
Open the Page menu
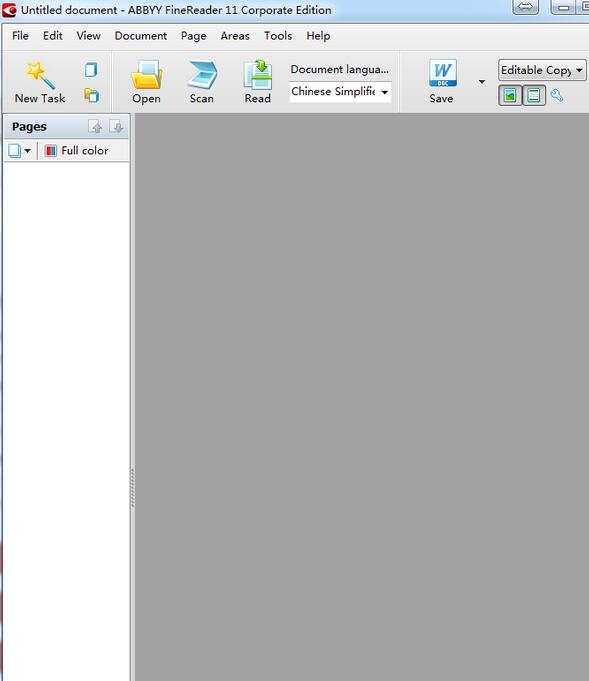point(194,36)
